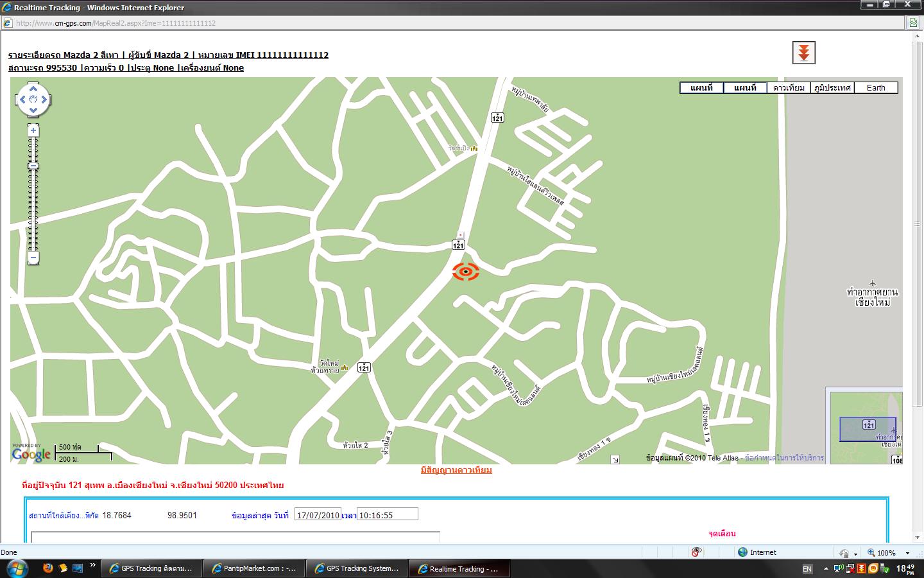Switch map to ภูมิประเทศ terrain view

coord(832,88)
